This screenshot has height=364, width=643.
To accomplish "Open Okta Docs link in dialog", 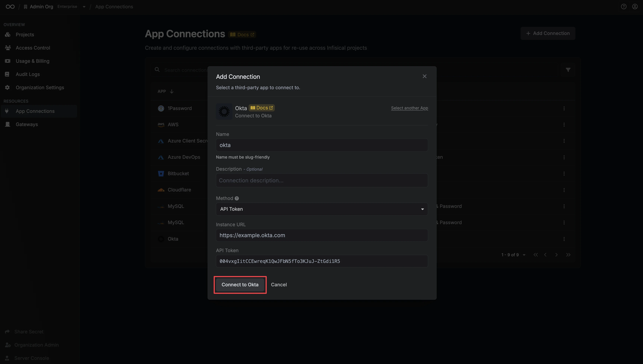I will tap(262, 108).
